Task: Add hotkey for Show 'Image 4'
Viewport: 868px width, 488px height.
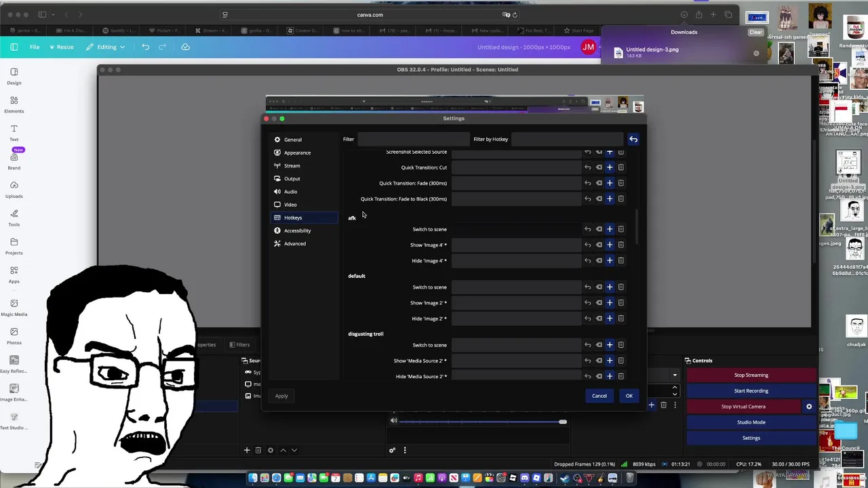Action: pyautogui.click(x=610, y=245)
